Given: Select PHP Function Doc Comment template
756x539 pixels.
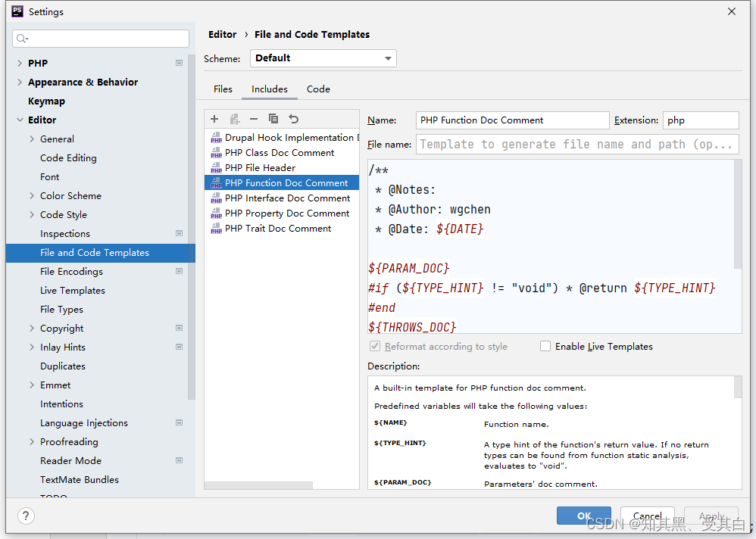Looking at the screenshot, I should pos(282,183).
